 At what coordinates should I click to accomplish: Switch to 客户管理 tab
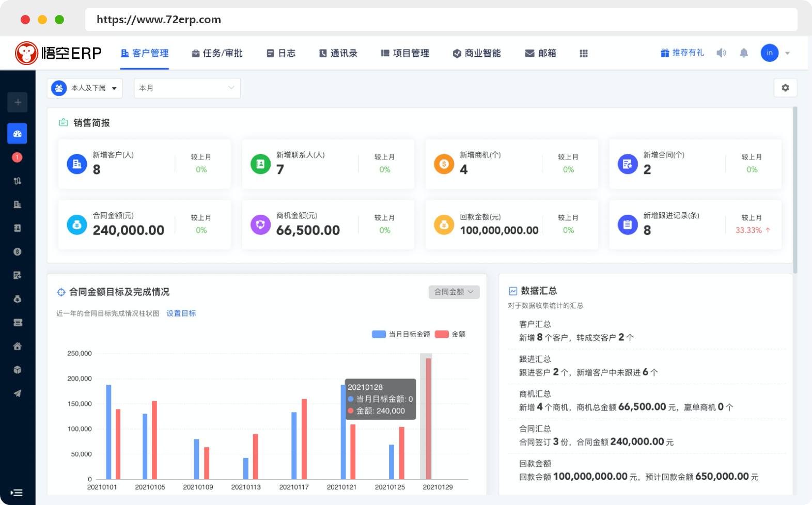click(x=145, y=53)
